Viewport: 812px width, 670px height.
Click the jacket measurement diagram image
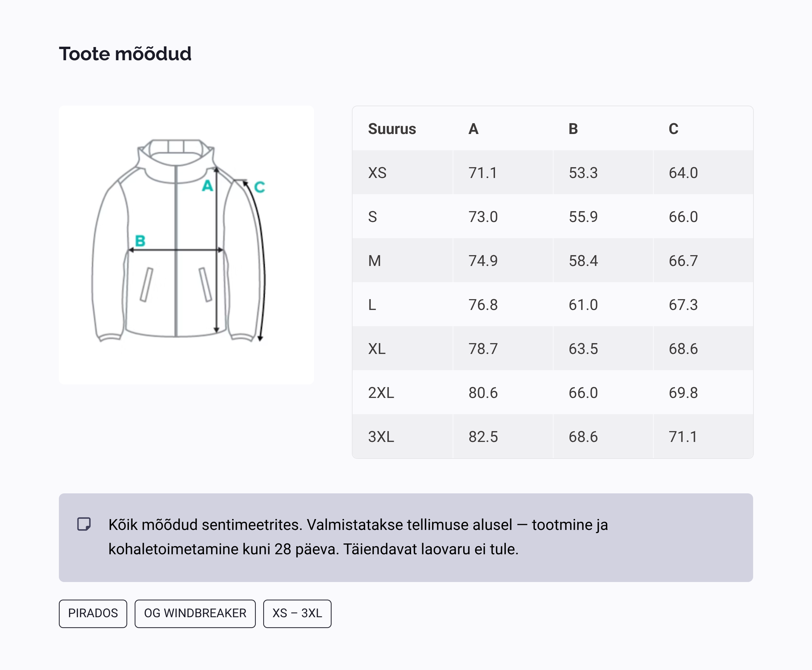(x=186, y=245)
